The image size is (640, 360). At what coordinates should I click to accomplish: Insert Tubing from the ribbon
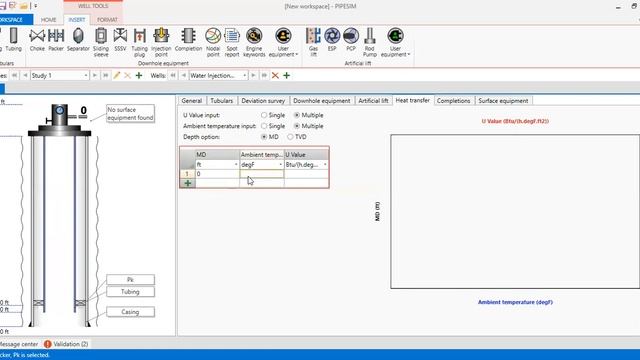coord(13,40)
